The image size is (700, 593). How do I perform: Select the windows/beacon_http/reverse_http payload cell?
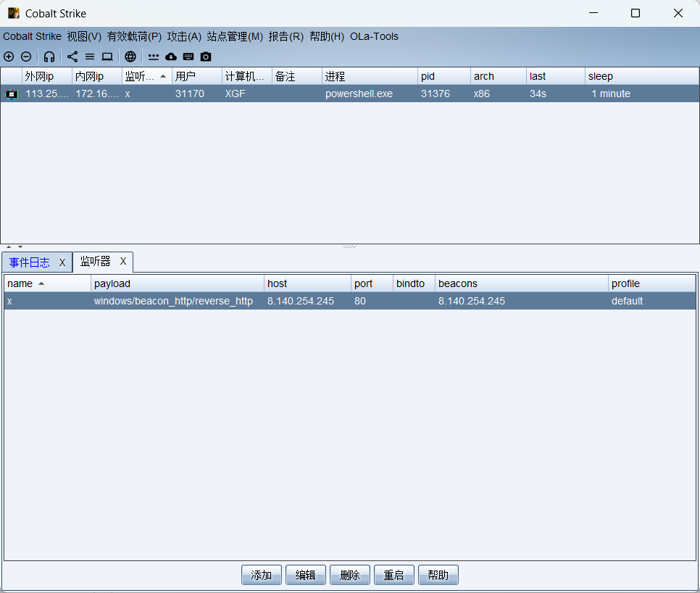coord(178,301)
